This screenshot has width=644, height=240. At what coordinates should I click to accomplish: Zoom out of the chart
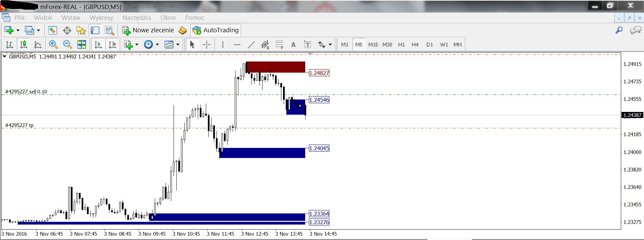click(67, 44)
